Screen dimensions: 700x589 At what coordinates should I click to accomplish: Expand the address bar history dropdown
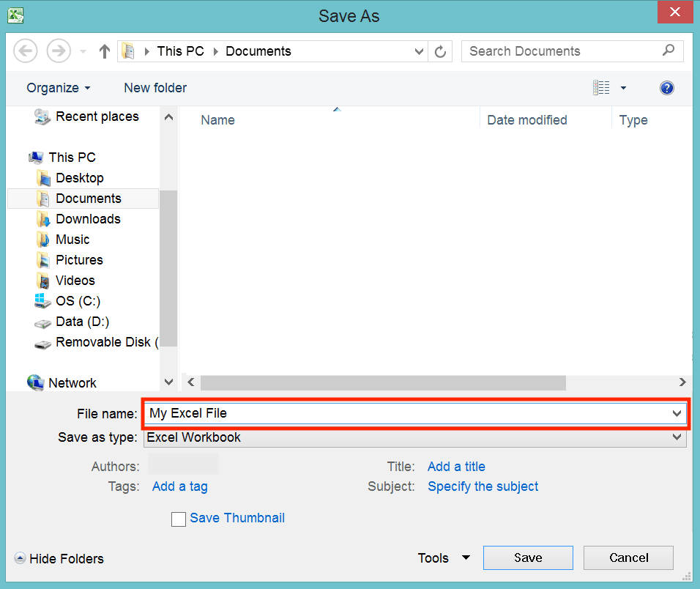419,51
